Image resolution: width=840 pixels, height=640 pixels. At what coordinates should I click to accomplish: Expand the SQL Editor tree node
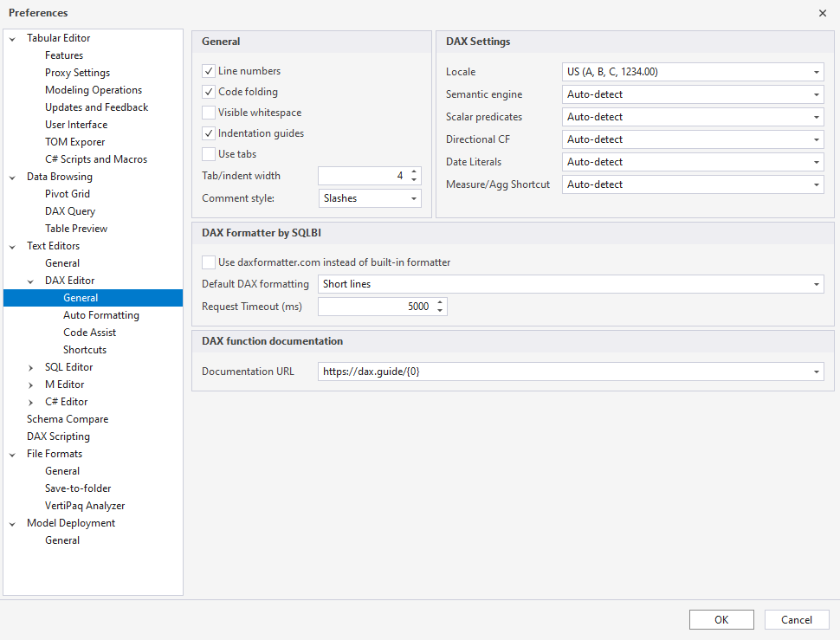click(x=31, y=366)
